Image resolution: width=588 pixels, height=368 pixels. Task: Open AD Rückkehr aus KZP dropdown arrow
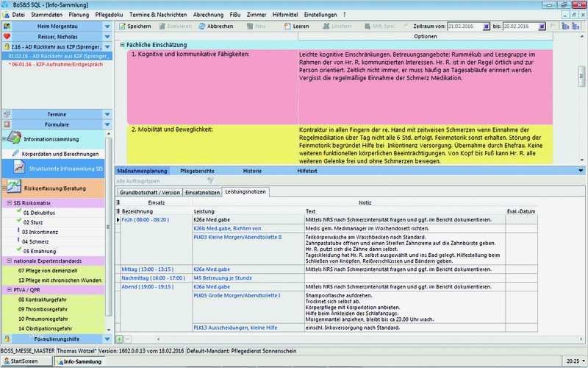107,47
